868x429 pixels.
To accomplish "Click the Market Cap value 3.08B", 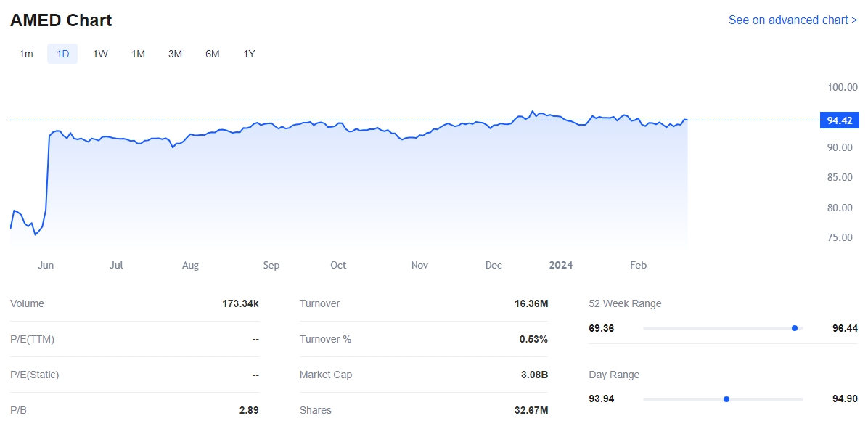I will coord(534,375).
